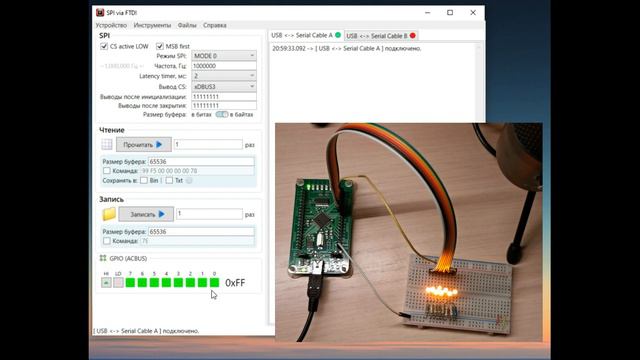Click Размер буфера field in Чтение section
The height and width of the screenshot is (360, 640).
pos(201,162)
